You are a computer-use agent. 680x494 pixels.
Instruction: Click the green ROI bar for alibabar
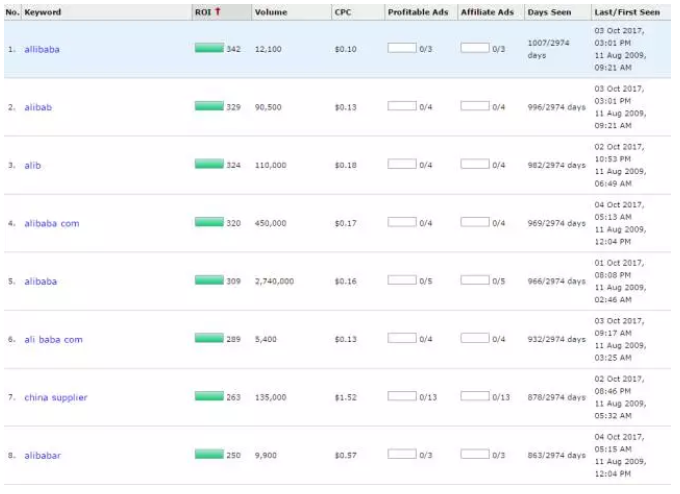[209, 454]
